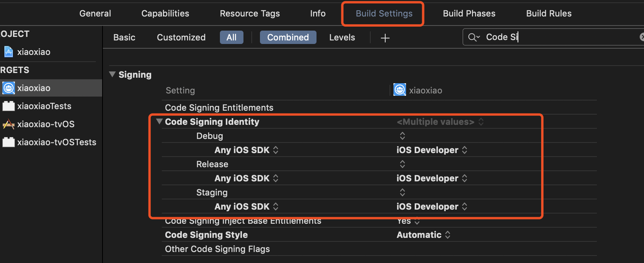Switch to Levels view
The width and height of the screenshot is (644, 263).
342,37
